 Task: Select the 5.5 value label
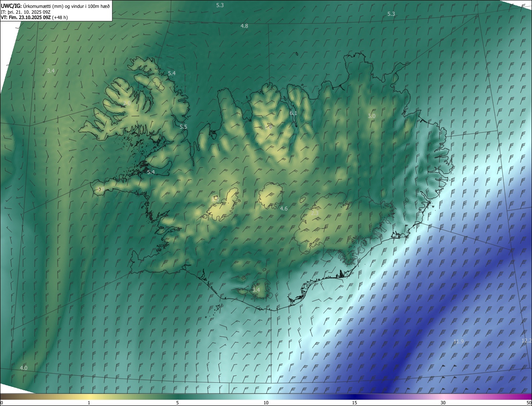183,127
